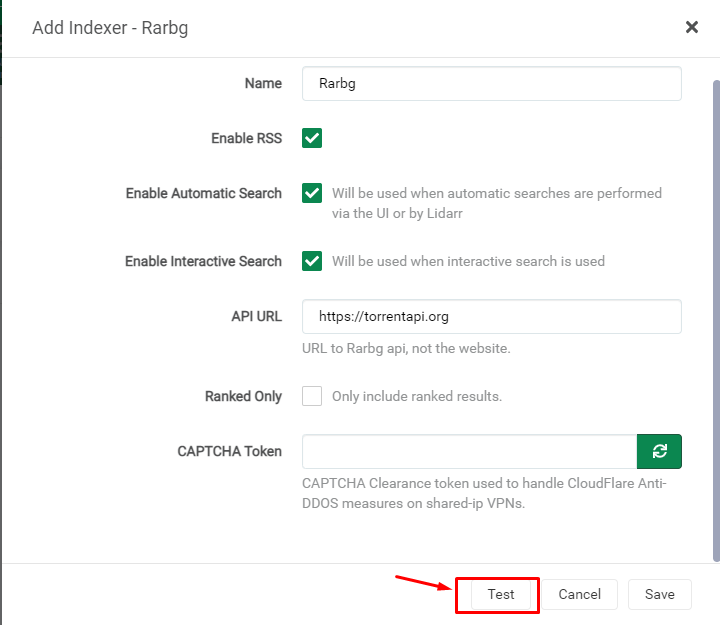Click the 'Will be used when interactive search is used' text

click(x=468, y=261)
